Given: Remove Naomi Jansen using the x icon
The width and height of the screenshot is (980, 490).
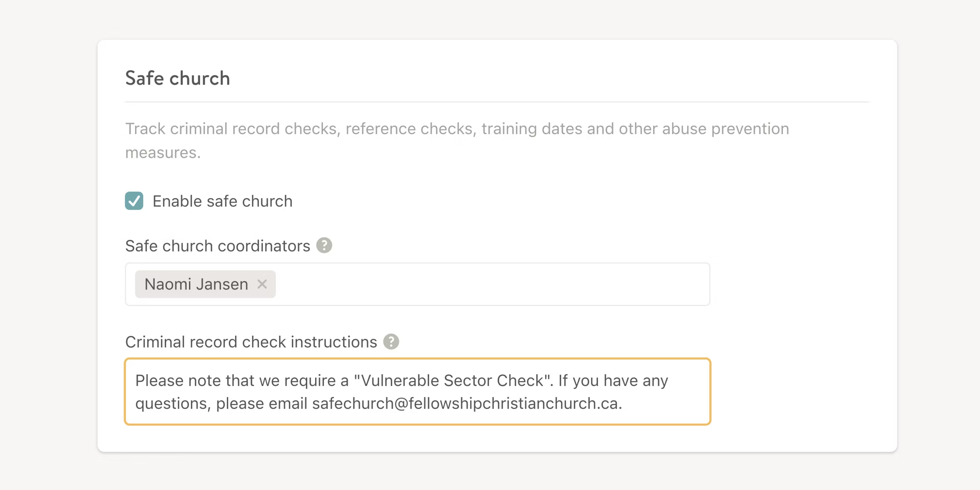Looking at the screenshot, I should [262, 284].
